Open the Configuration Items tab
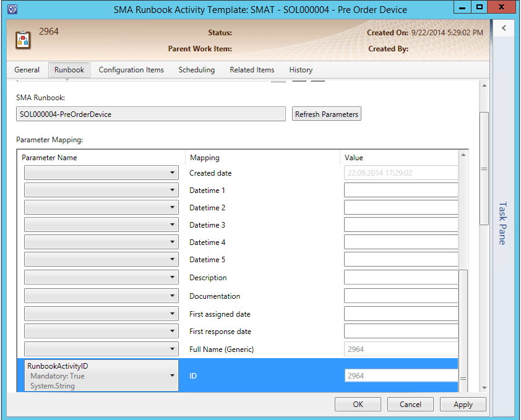 [131, 70]
